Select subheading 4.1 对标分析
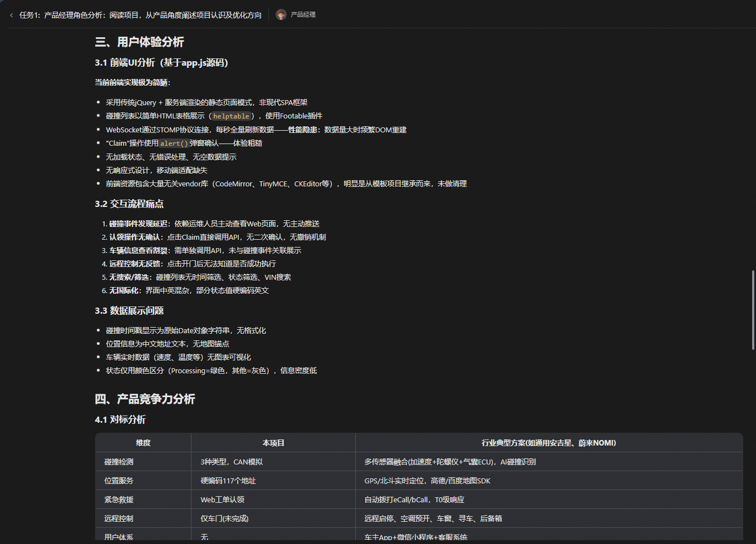756x544 pixels. point(120,419)
